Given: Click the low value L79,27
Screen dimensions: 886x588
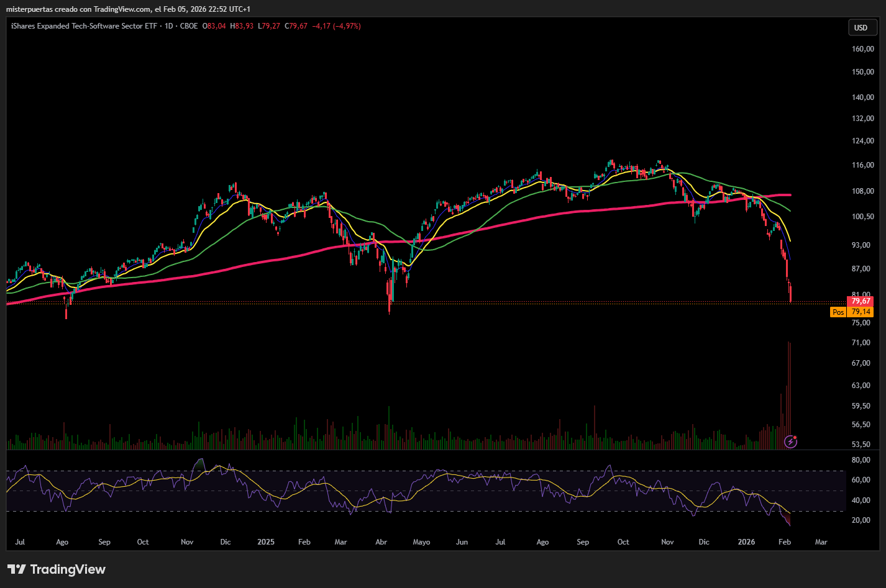Looking at the screenshot, I should coord(269,26).
